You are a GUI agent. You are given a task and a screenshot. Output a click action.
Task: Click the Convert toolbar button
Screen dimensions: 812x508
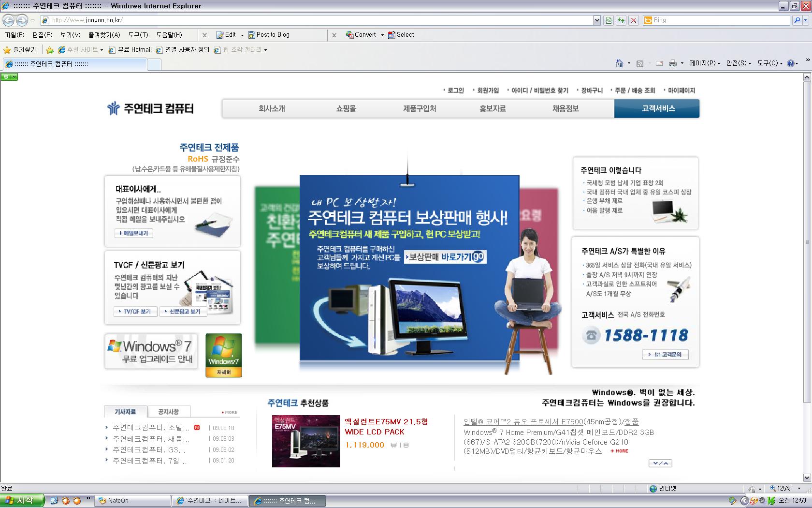(362, 35)
